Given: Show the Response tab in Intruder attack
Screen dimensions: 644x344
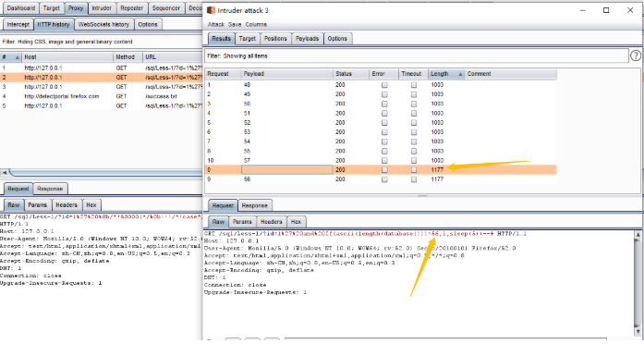Looking at the screenshot, I should coord(254,205).
